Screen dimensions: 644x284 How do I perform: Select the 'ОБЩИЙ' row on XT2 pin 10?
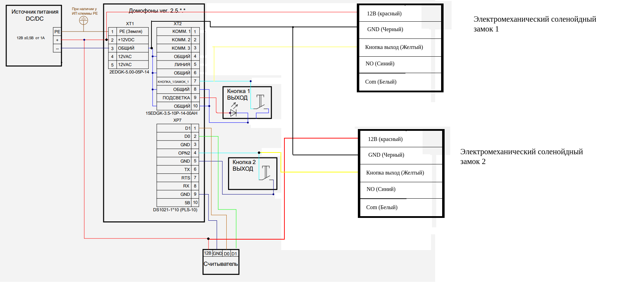[x=178, y=106]
